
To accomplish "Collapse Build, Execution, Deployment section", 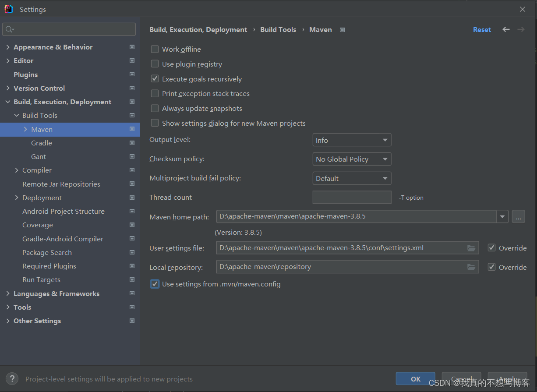I will (x=8, y=102).
